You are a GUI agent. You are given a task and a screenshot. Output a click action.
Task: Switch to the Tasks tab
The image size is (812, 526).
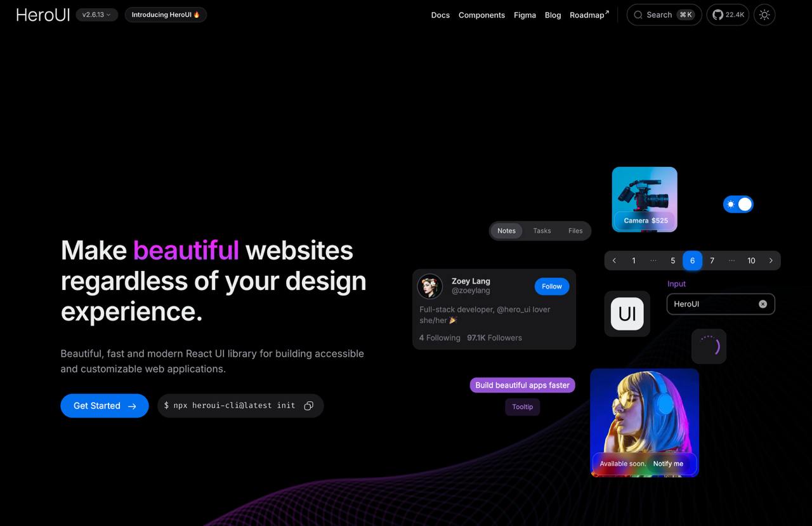click(542, 230)
